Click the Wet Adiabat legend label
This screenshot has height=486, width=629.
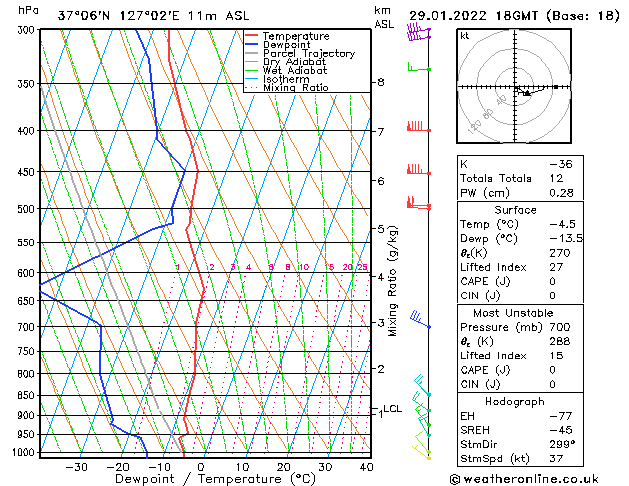tap(295, 71)
